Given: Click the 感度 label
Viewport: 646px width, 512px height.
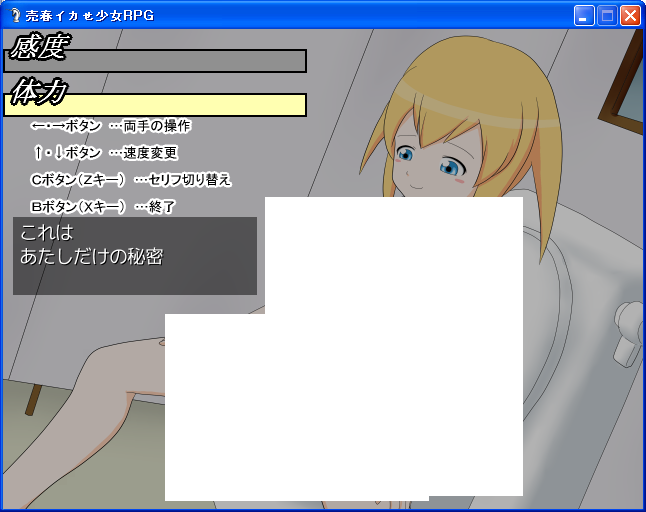Looking at the screenshot, I should pyautogui.click(x=40, y=46).
